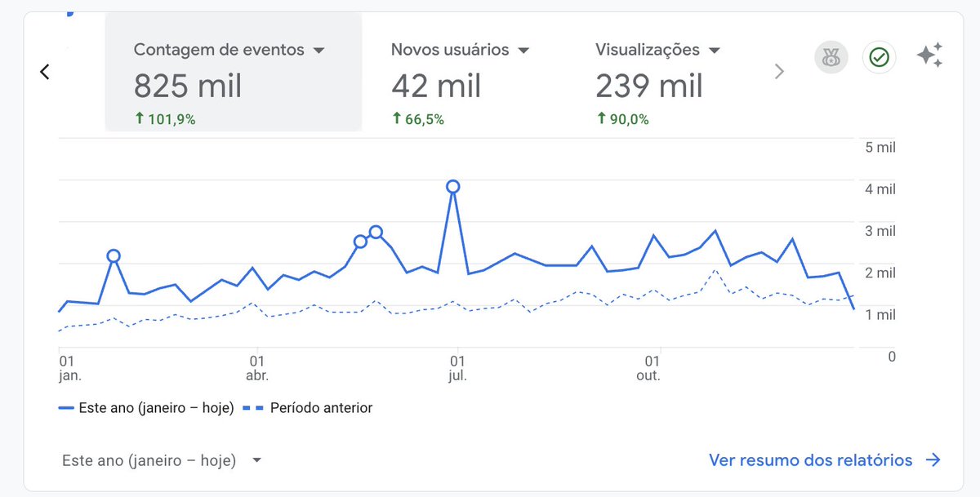Image resolution: width=980 pixels, height=497 pixels.
Task: Select the 825 mil events metric tab
Action: click(x=234, y=72)
